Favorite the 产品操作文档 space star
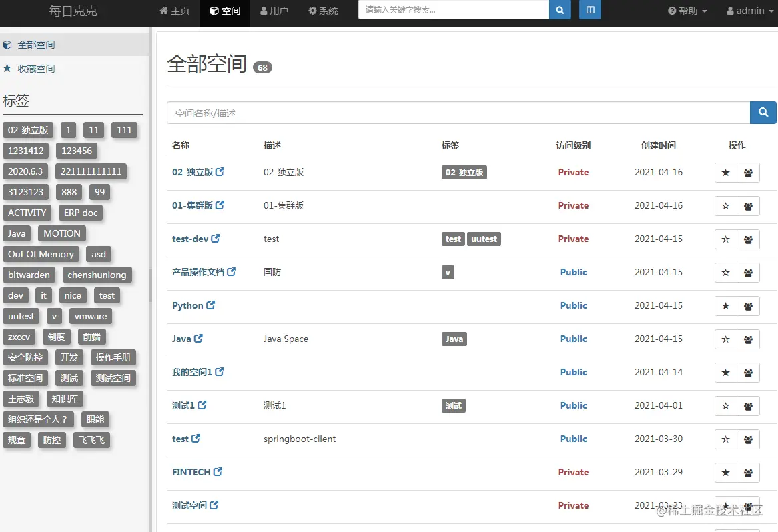This screenshot has width=778, height=532. coord(726,272)
